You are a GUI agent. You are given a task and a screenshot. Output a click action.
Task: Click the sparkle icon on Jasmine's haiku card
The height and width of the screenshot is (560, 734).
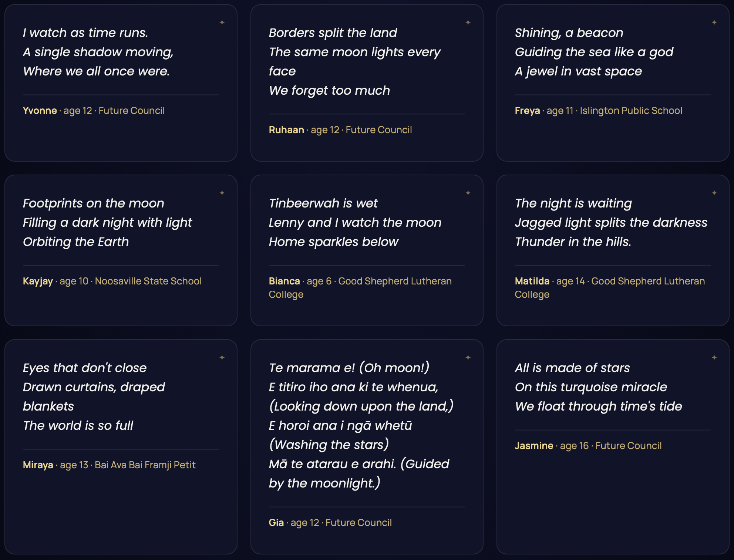pos(714,358)
